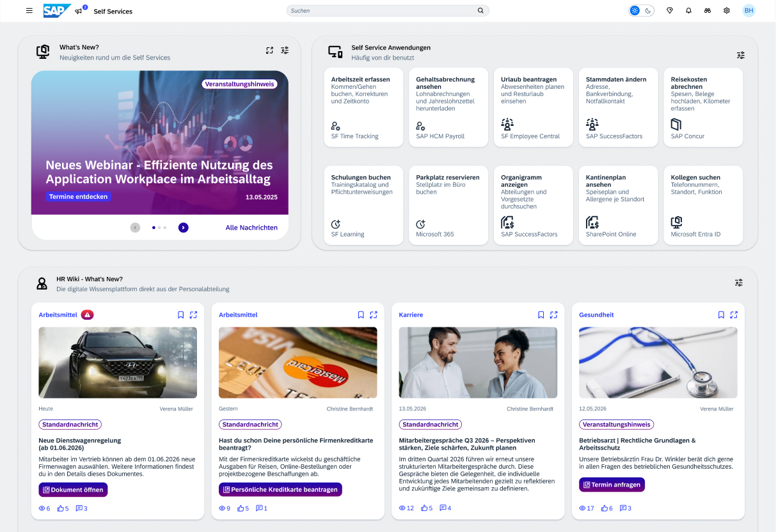Click the announcements megaphone icon
The image size is (776, 532).
click(x=79, y=11)
